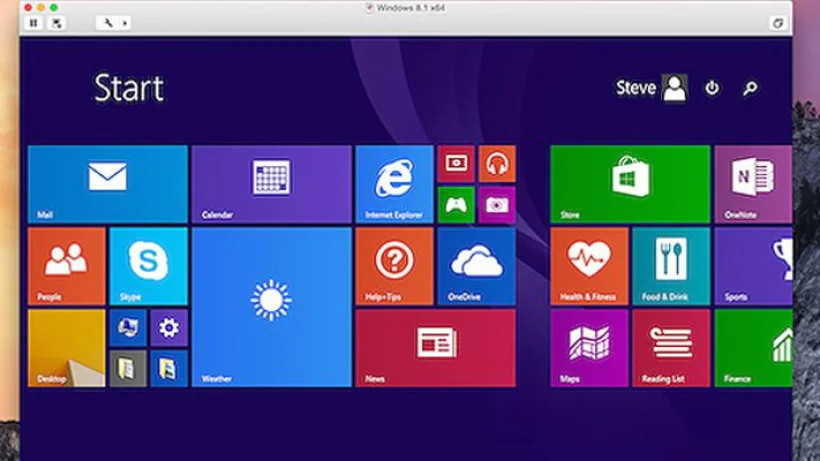Screen dimensions: 820x461
Task: Open the Health & Fitness tile
Action: [x=589, y=266]
